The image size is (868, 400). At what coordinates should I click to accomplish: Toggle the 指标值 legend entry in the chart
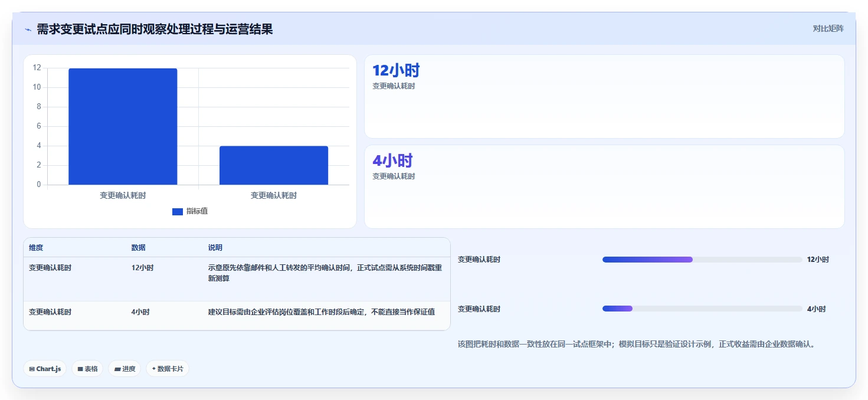(190, 211)
